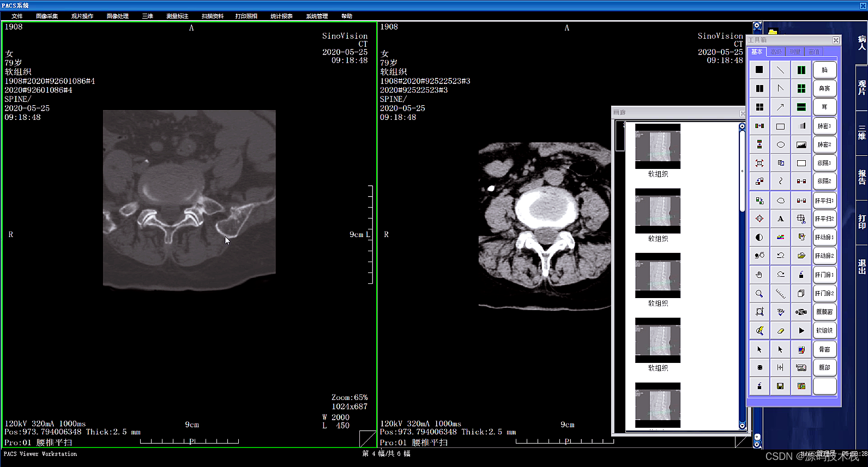Screen dimensions: 868x467
Task: Select the first 软组织 thumbnail in gallery
Action: tap(658, 146)
